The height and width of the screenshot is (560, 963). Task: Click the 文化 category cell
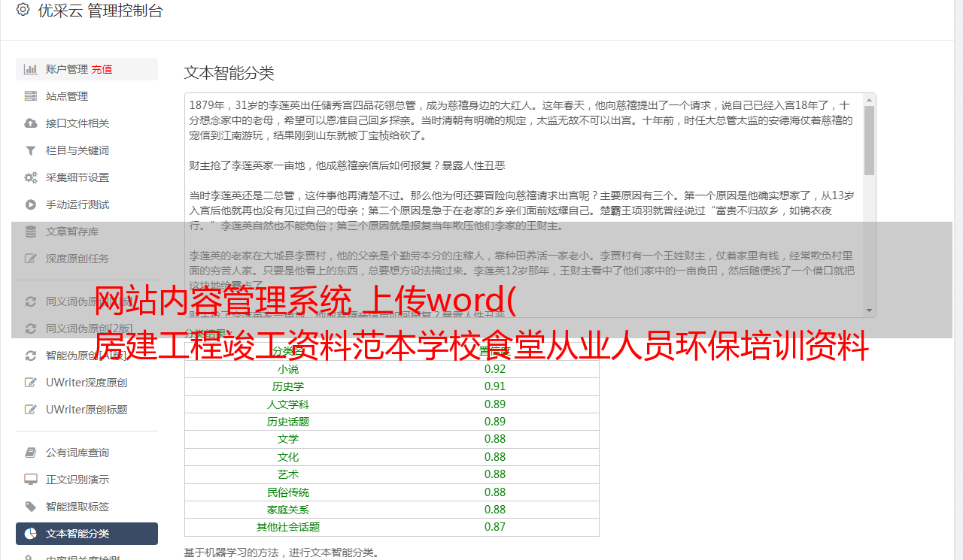(288, 457)
